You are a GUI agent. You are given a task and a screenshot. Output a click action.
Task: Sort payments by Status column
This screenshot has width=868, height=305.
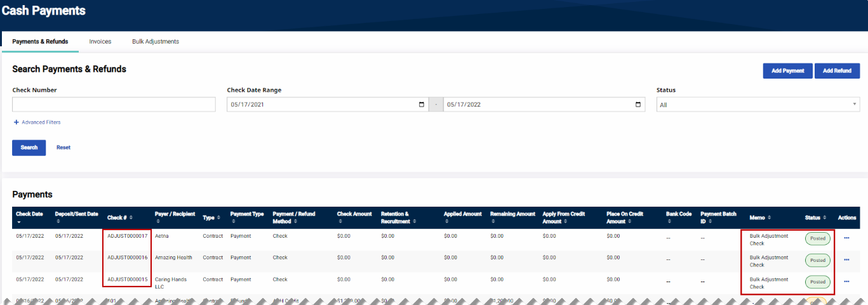(x=815, y=217)
